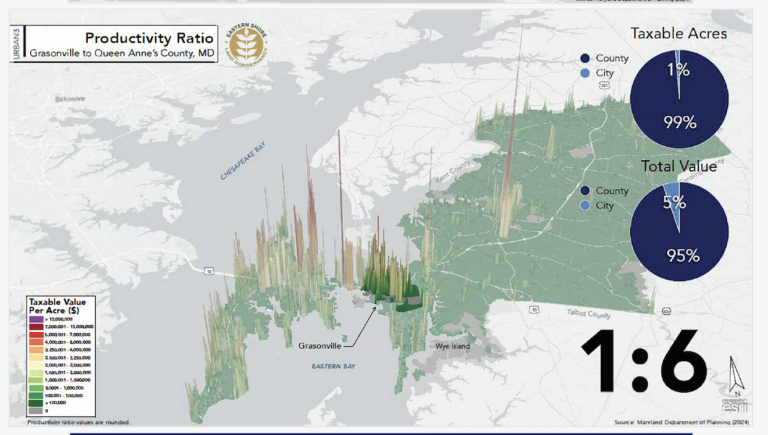The height and width of the screenshot is (435, 768).
Task: Click the Chesapeake Bay label on map
Action: 245,162
